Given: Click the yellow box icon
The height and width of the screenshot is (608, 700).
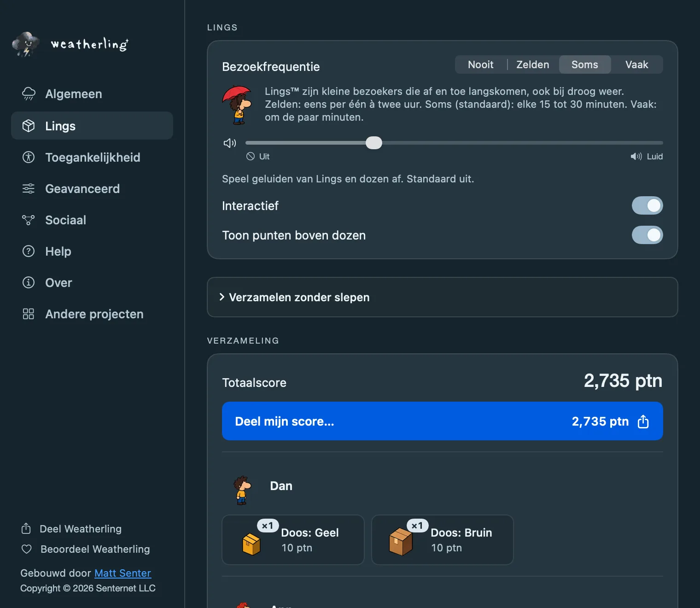Looking at the screenshot, I should 251,544.
